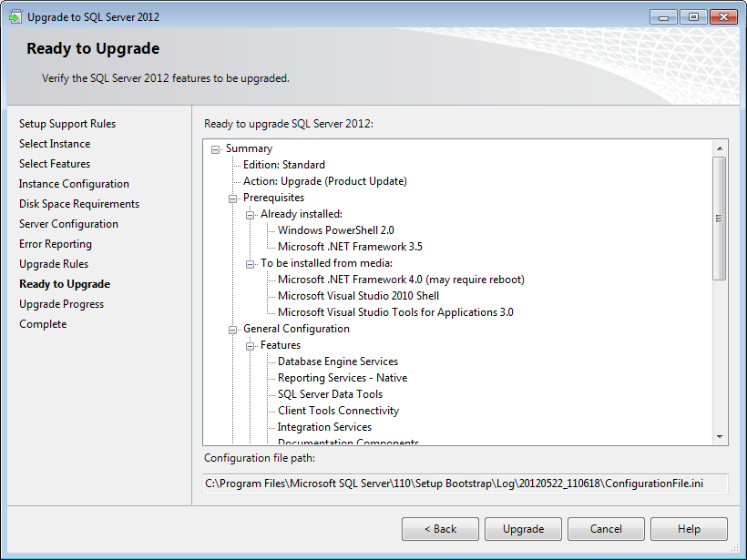Select the Features tree item
Image resolution: width=747 pixels, height=560 pixels.
[x=281, y=345]
